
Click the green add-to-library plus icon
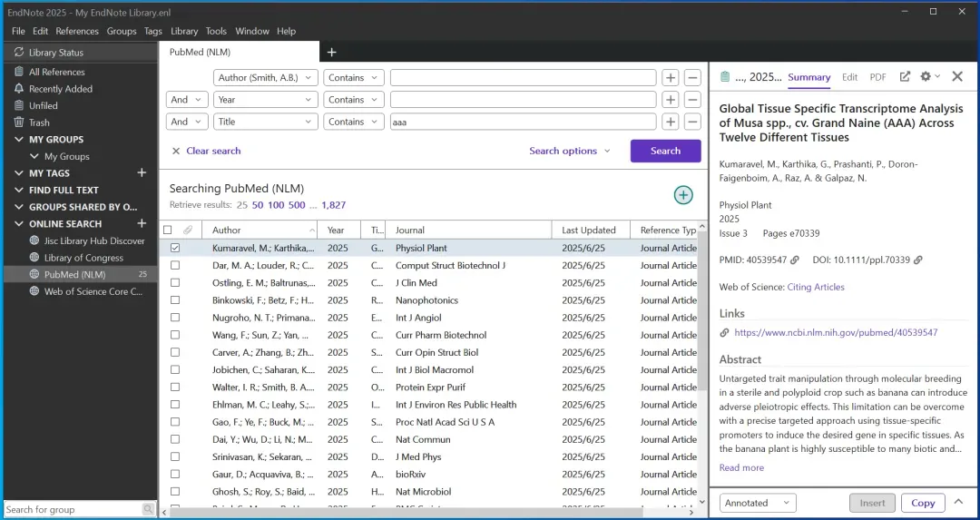pyautogui.click(x=683, y=195)
